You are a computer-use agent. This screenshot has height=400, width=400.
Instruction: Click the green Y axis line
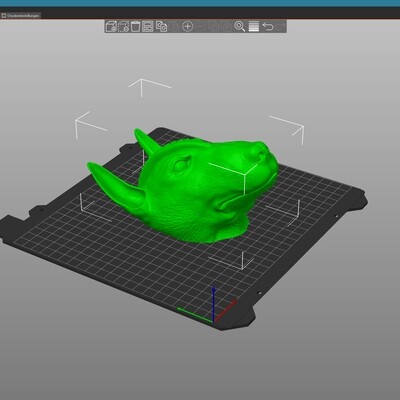[x=195, y=315]
